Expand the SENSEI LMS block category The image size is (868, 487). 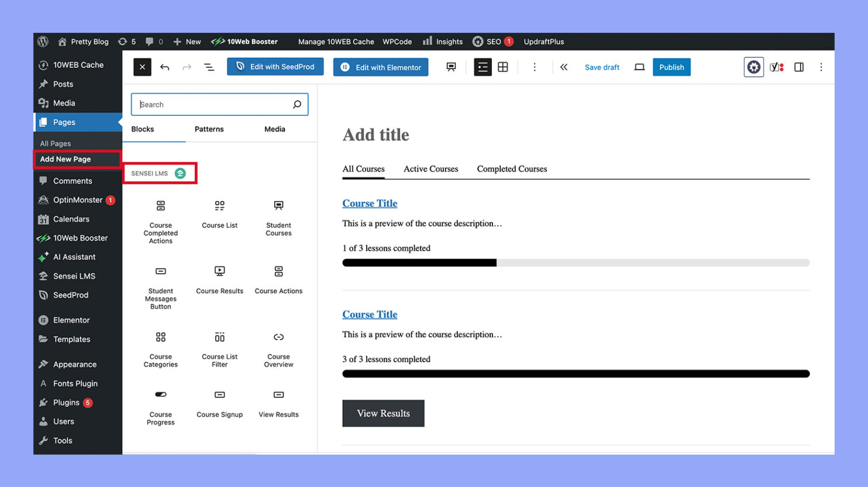160,173
